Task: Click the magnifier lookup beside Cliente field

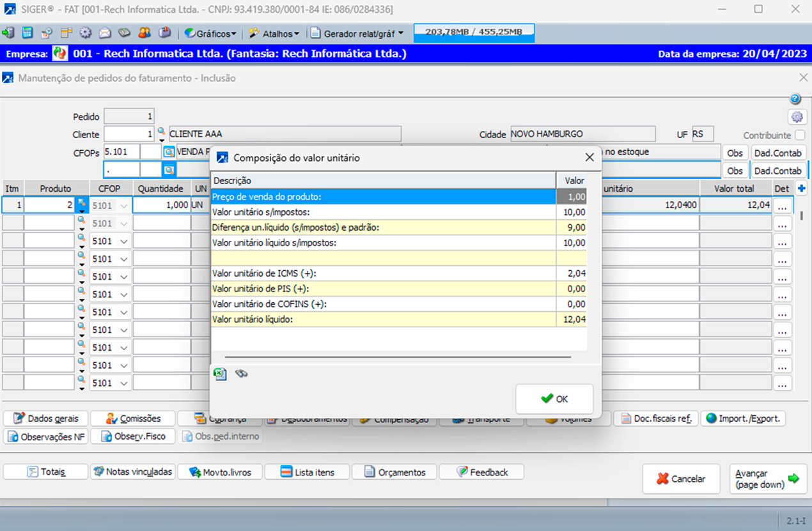Action: (x=160, y=131)
